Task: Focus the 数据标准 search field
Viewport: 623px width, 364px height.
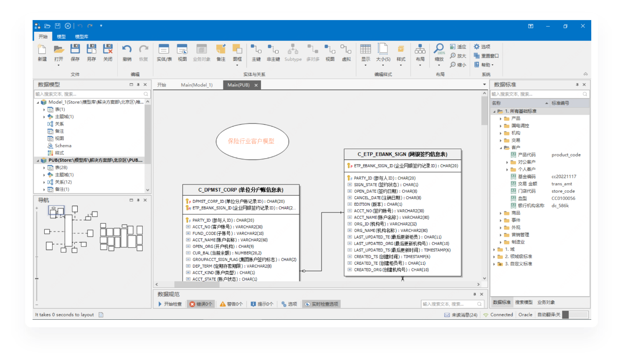Action: point(540,94)
